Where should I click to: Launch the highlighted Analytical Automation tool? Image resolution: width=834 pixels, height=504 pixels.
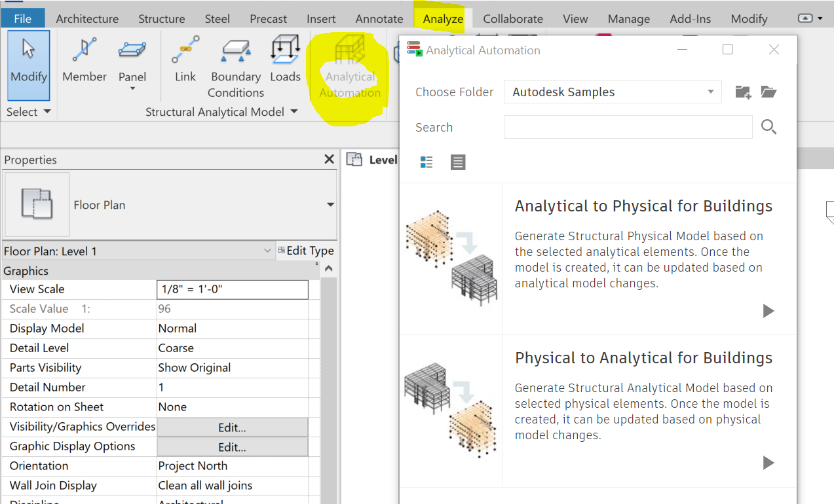[x=350, y=69]
